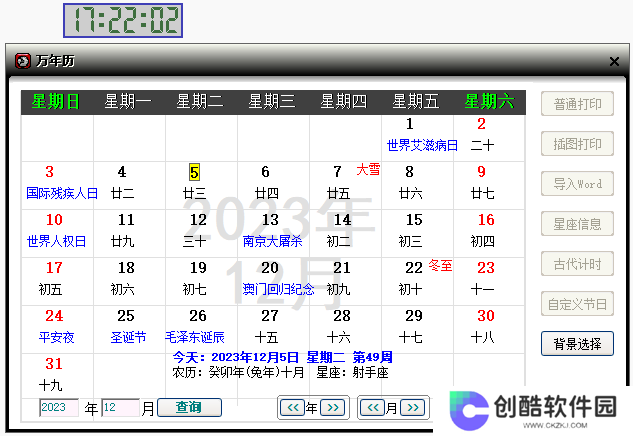Select date 15 with lunar 初三
Viewport: 633px width, 436px height.
click(x=417, y=231)
